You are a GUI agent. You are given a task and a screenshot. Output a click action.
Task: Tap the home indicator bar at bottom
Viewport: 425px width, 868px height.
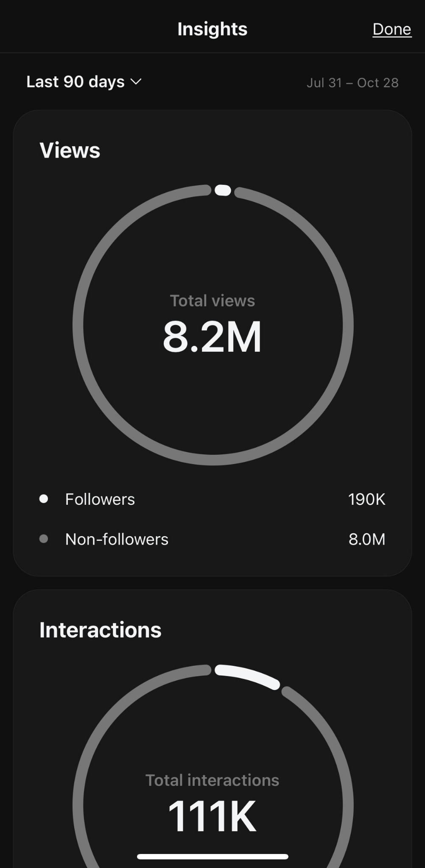(212, 857)
